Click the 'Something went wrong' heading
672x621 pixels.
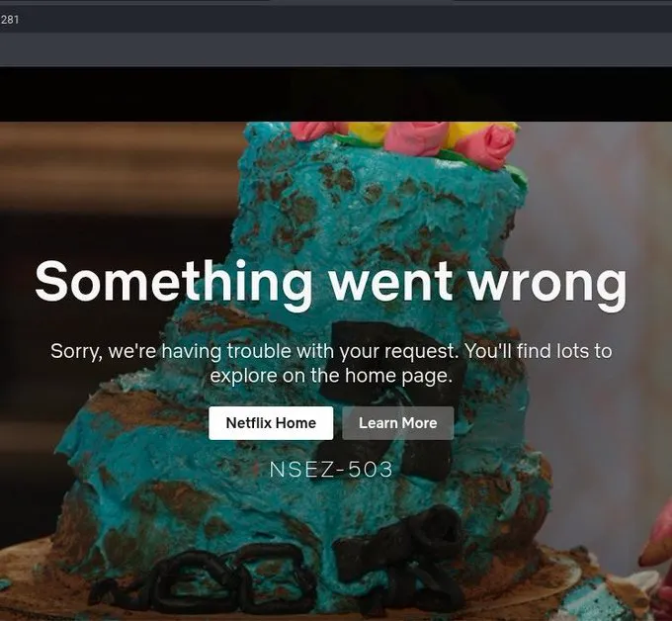[x=330, y=282]
